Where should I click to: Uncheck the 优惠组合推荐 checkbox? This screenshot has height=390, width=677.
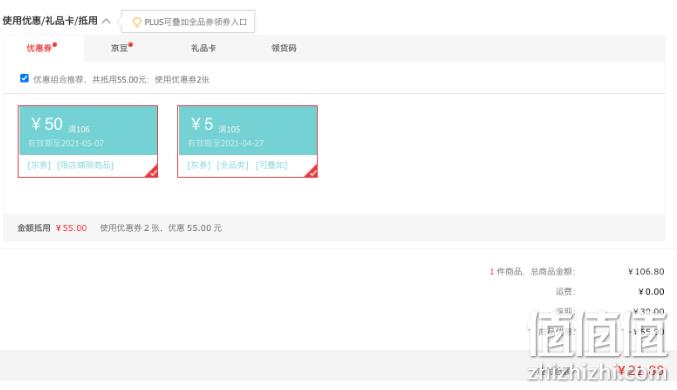point(24,78)
